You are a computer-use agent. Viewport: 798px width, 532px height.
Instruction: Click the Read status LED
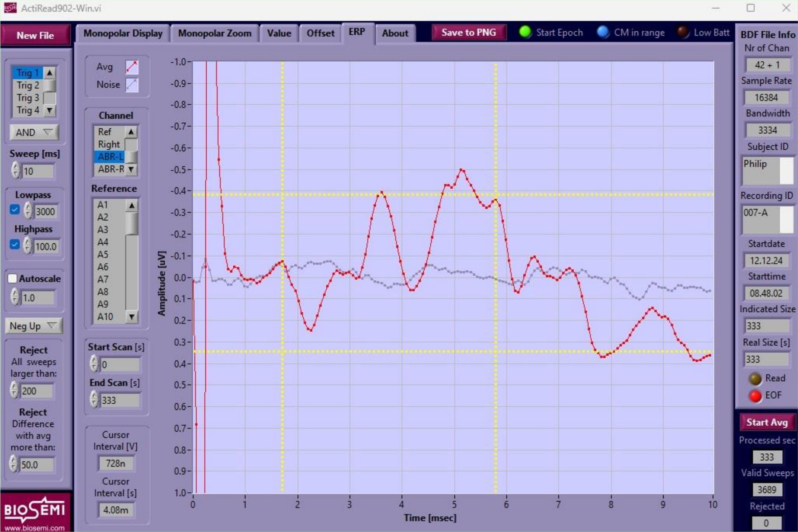(x=755, y=378)
